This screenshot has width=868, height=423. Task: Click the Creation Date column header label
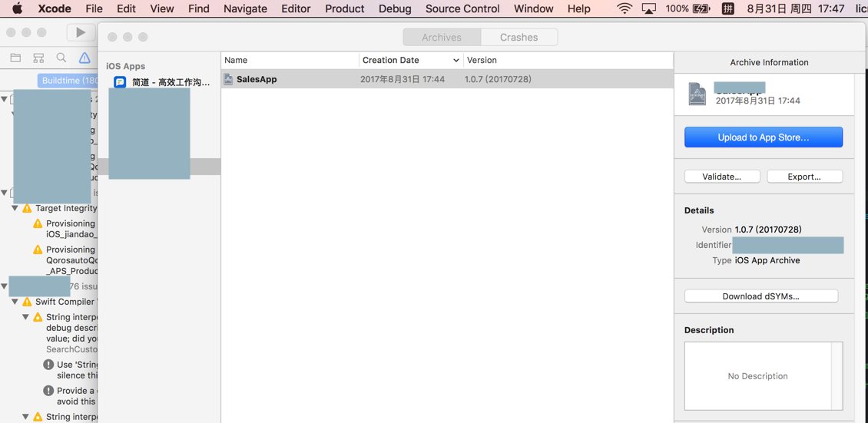point(391,61)
